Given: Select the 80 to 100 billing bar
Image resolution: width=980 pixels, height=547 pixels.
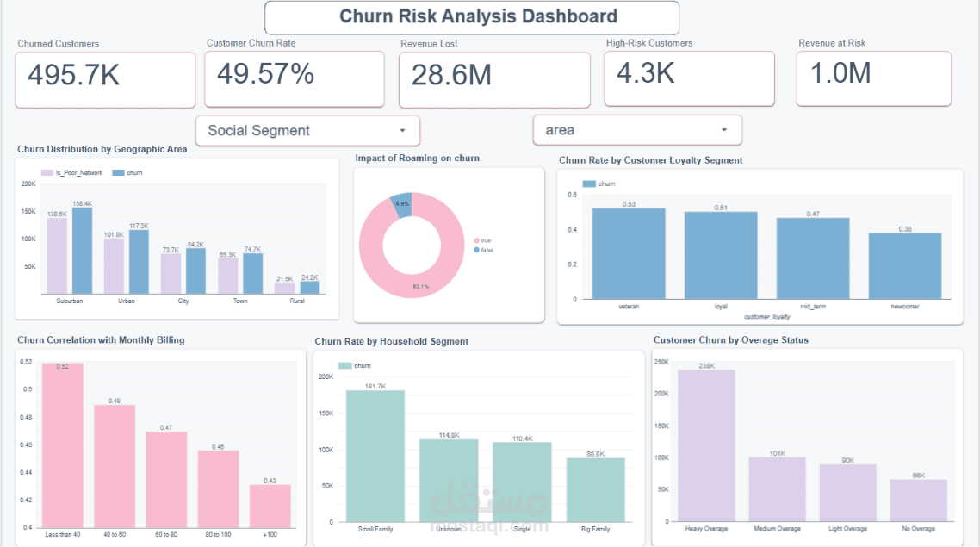Looking at the screenshot, I should point(218,489).
